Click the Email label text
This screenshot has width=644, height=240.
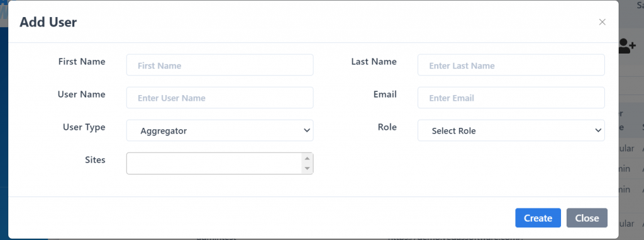pyautogui.click(x=385, y=94)
